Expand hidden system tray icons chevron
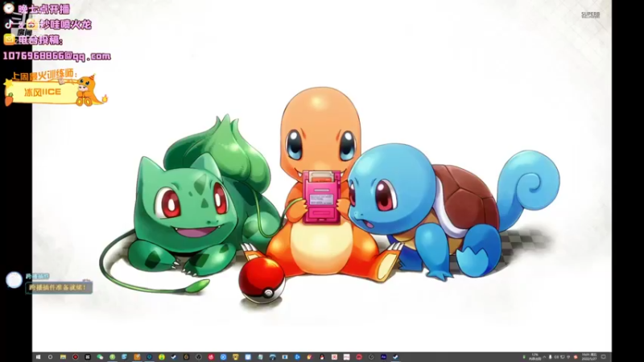Viewport: 644px width, 362px height. [544, 357]
